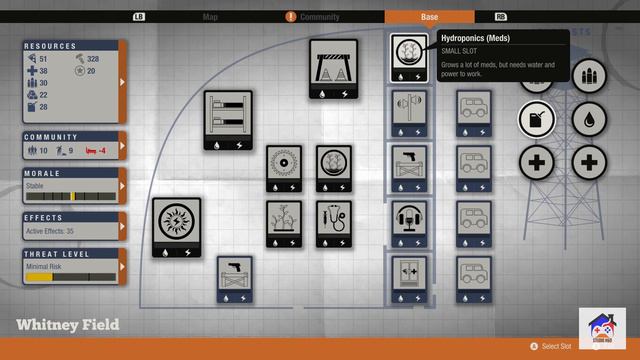Open the bunk beds facility
Image resolution: width=640 pixels, height=360 pixels.
point(228,120)
